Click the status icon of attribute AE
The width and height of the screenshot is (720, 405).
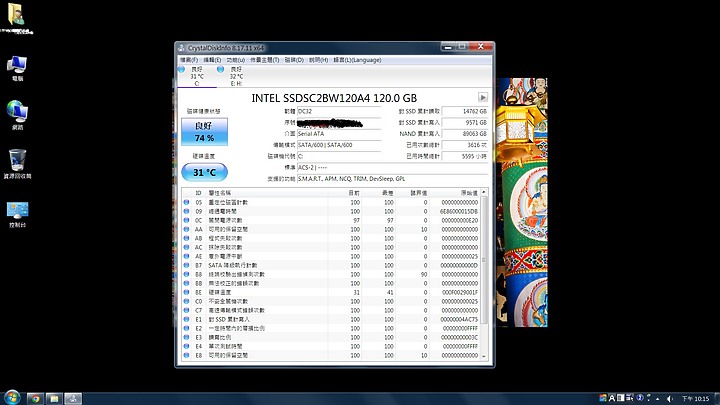point(186,256)
